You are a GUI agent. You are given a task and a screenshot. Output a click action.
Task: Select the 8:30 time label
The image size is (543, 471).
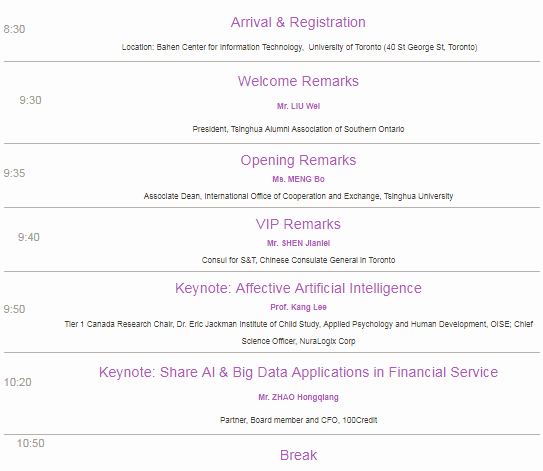coord(14,29)
